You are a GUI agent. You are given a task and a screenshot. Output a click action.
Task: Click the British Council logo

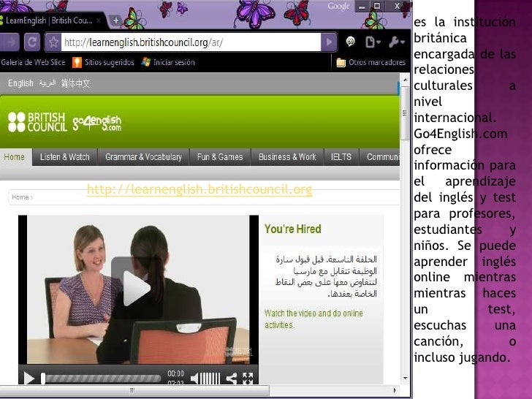37,122
